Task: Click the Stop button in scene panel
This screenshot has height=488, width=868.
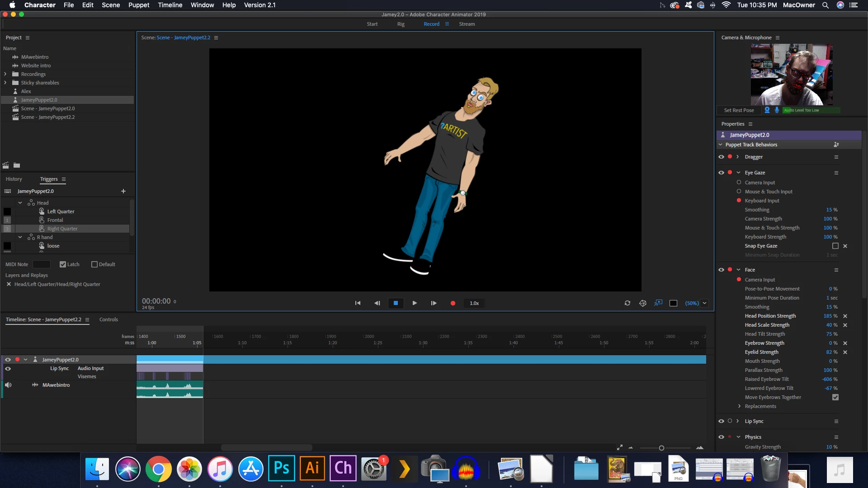Action: 396,303
